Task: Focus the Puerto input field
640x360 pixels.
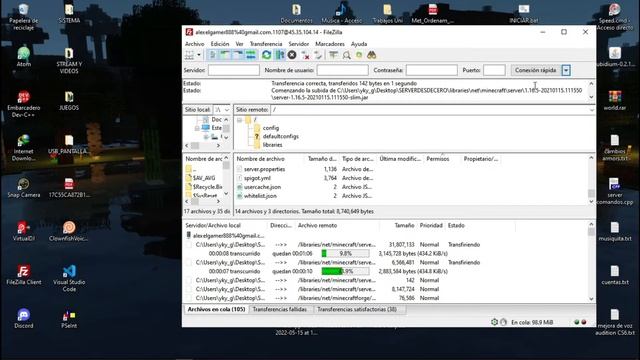Action: pyautogui.click(x=494, y=70)
